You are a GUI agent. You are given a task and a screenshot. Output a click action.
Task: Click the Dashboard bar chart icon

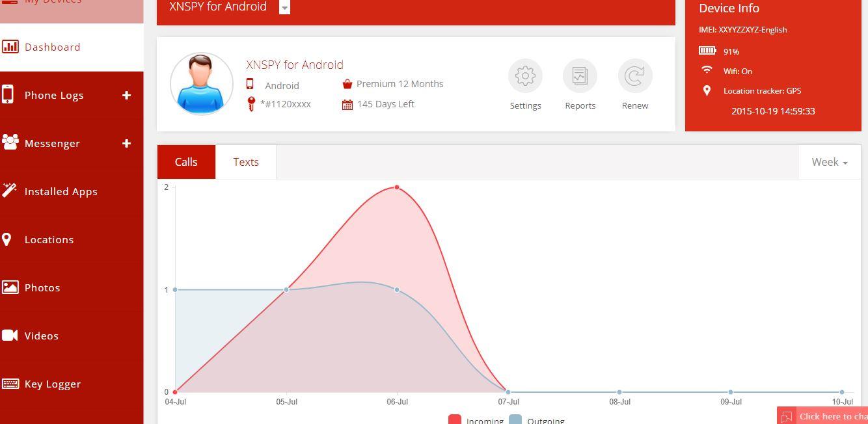[10, 46]
